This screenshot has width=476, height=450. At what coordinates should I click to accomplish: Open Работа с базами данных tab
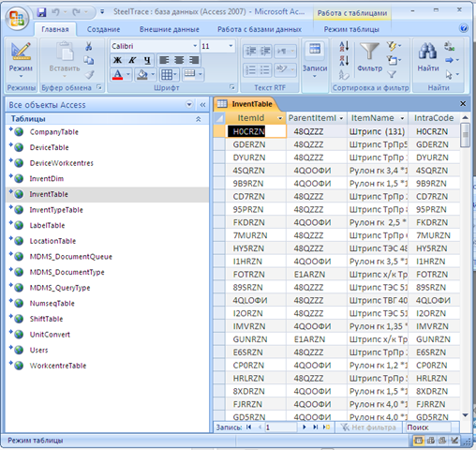coord(260,29)
